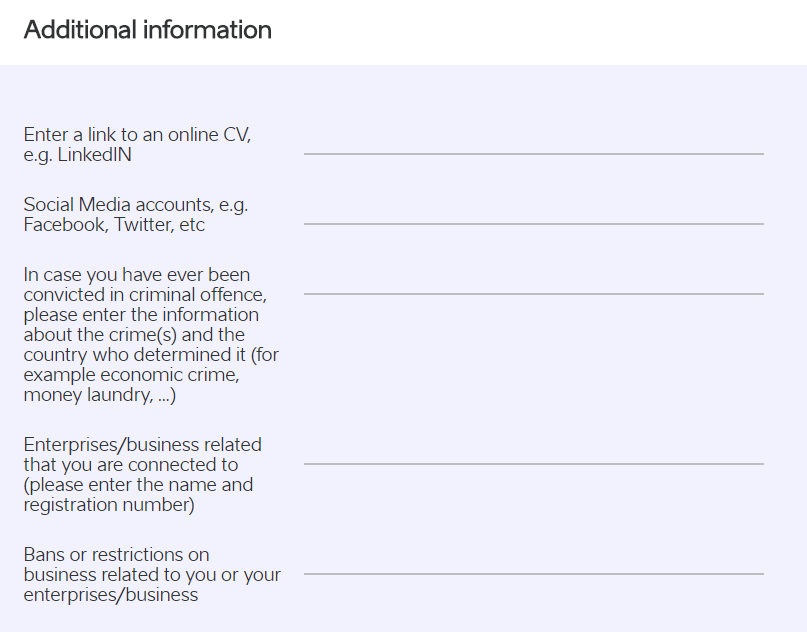Click the 'Enterprises/business related' label line
The width and height of the screenshot is (807, 632).
click(143, 445)
